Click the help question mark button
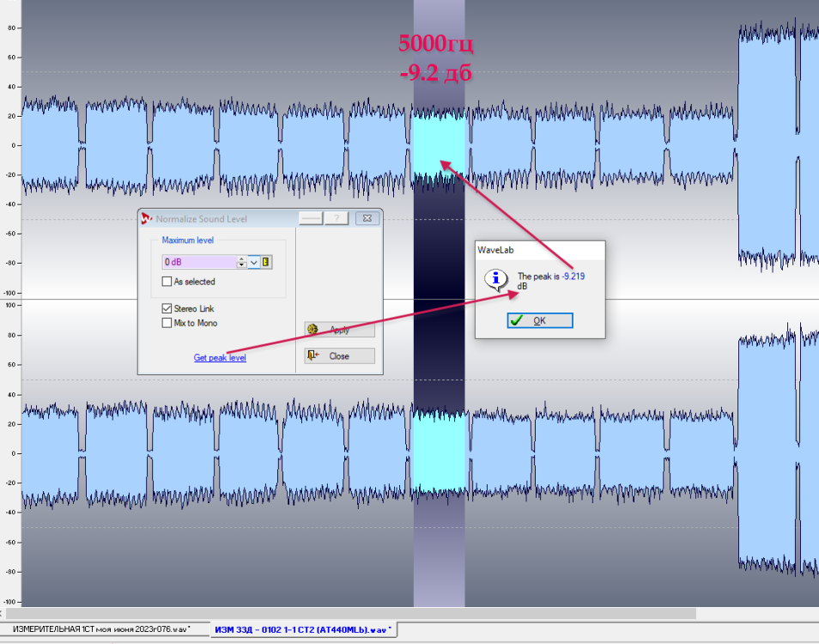This screenshot has width=819, height=644. pos(336,219)
